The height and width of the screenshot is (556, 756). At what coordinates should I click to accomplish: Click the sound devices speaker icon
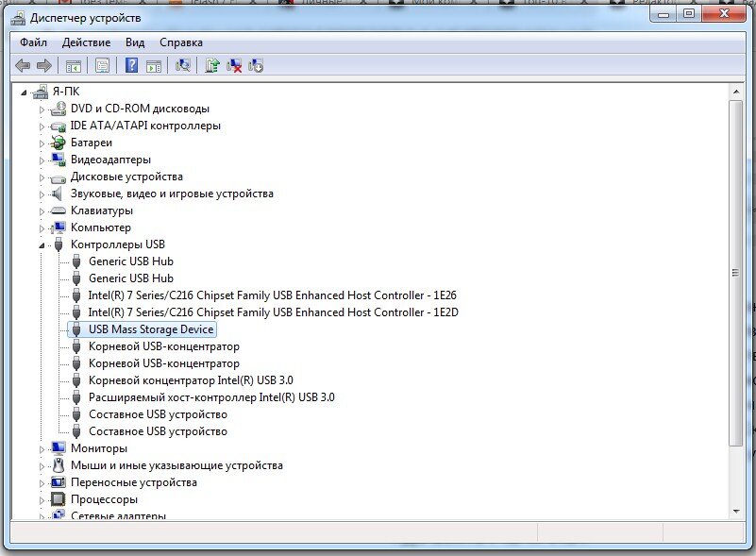point(58,194)
